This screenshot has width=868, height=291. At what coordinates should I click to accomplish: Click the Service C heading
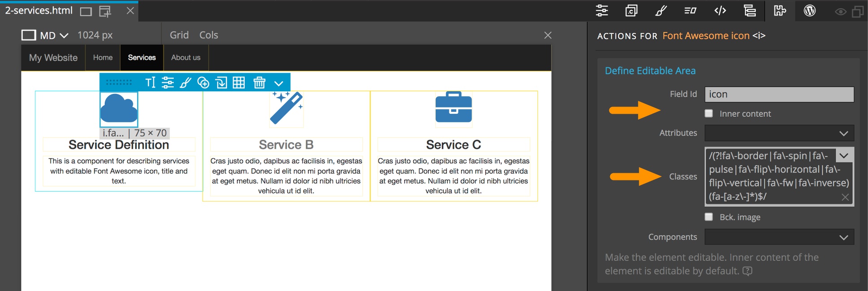[x=453, y=145]
